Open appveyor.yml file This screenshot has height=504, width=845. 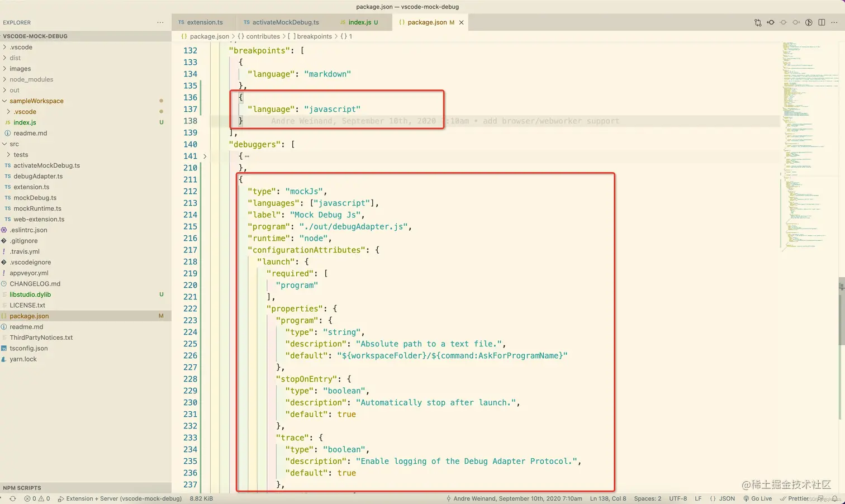86,273
